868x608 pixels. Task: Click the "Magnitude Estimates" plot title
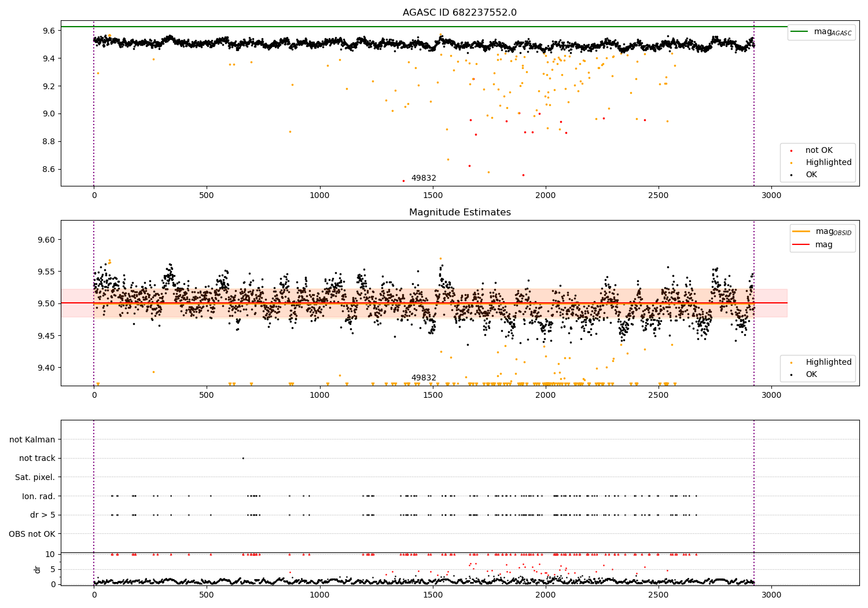coord(460,213)
